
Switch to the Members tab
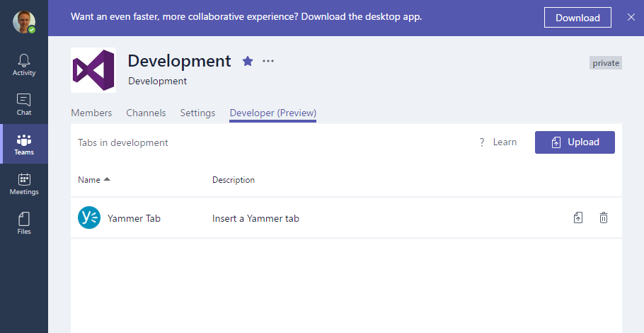(91, 113)
